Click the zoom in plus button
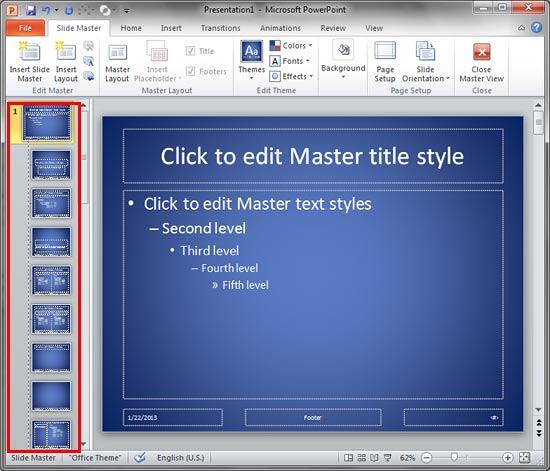The image size is (550, 471). pos(508,458)
